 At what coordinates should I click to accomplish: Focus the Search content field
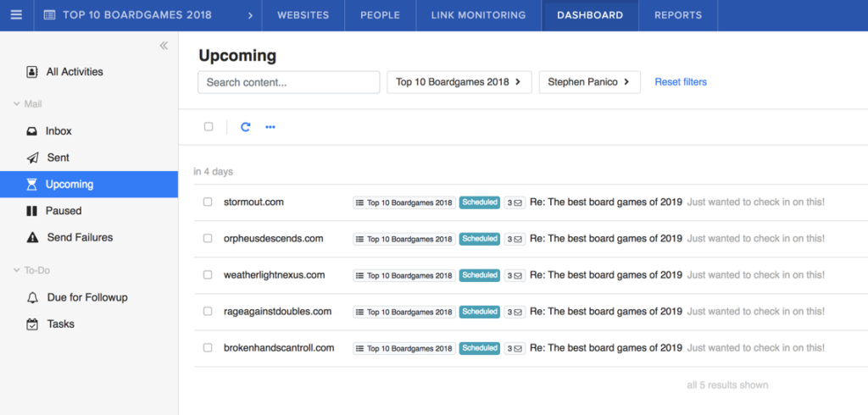[x=288, y=82]
